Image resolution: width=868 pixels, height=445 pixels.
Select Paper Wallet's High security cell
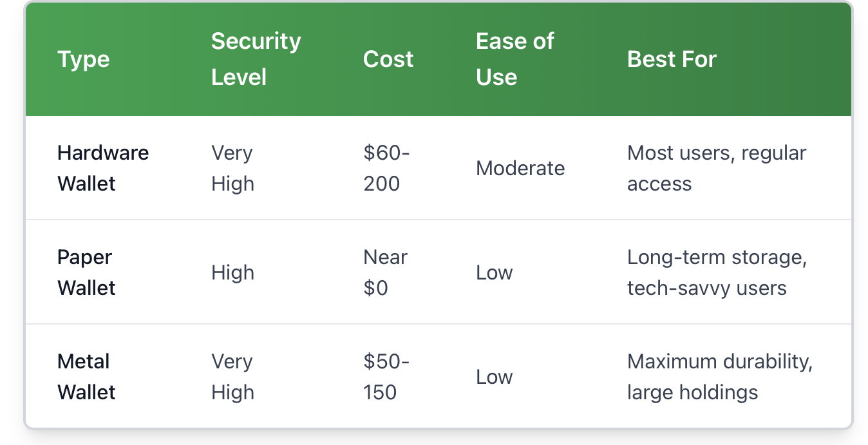(x=232, y=272)
